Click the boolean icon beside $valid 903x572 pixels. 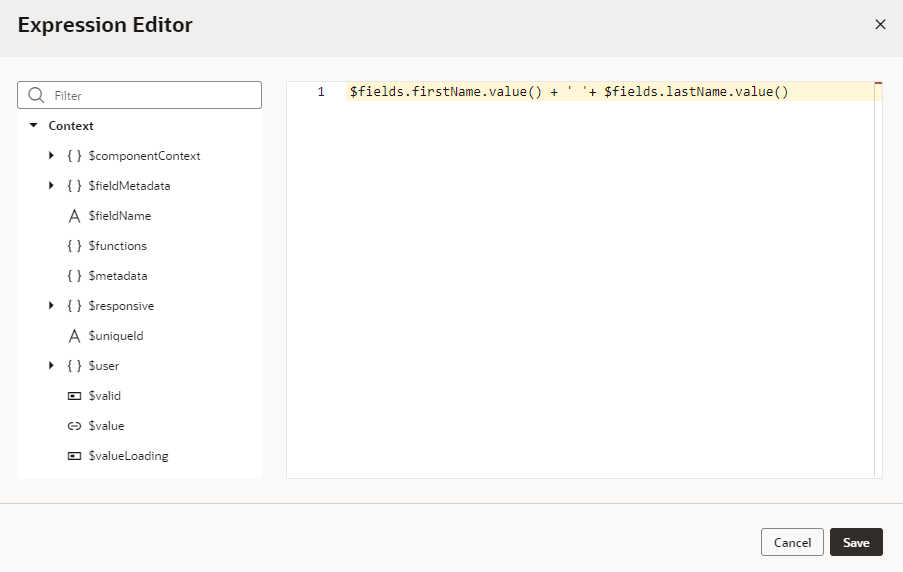(74, 396)
